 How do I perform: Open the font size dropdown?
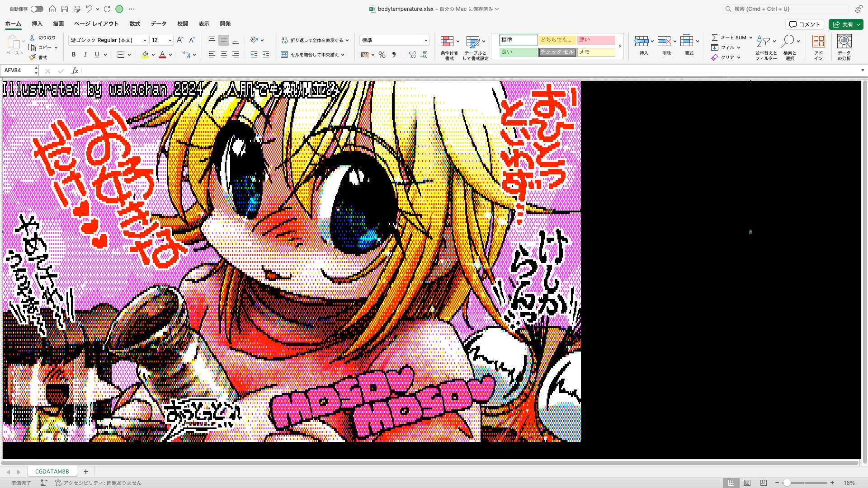(170, 40)
